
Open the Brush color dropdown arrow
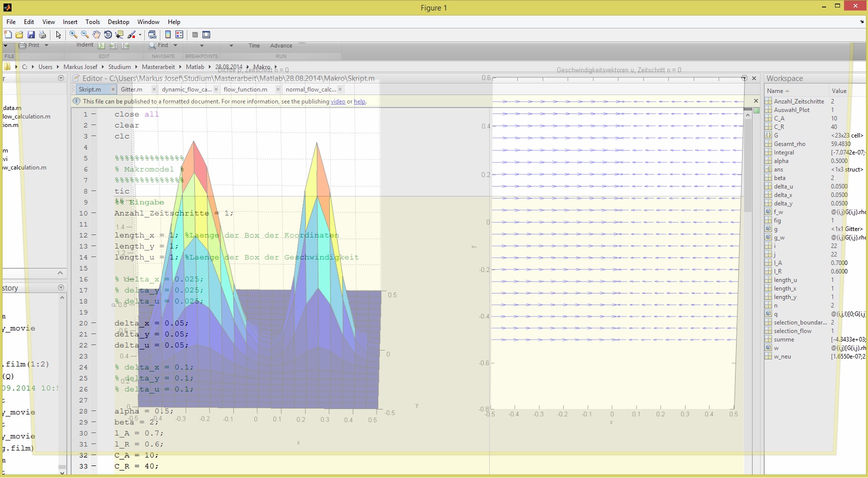140,34
